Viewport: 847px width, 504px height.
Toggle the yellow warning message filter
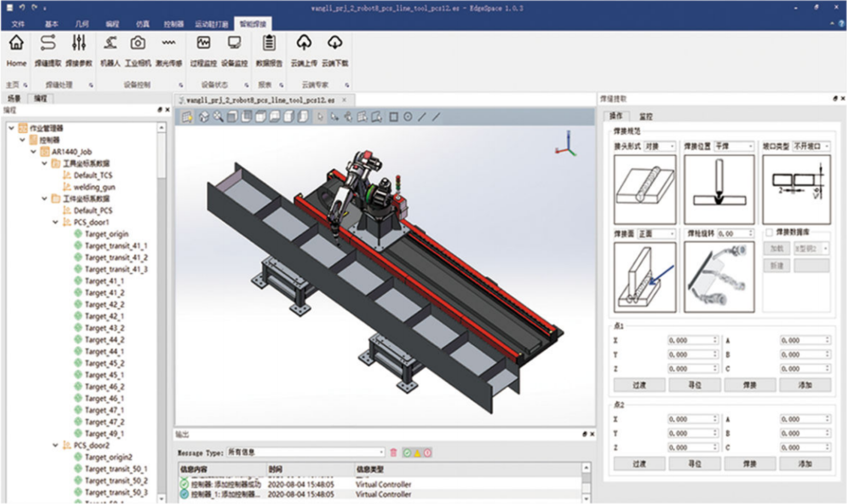pyautogui.click(x=417, y=453)
